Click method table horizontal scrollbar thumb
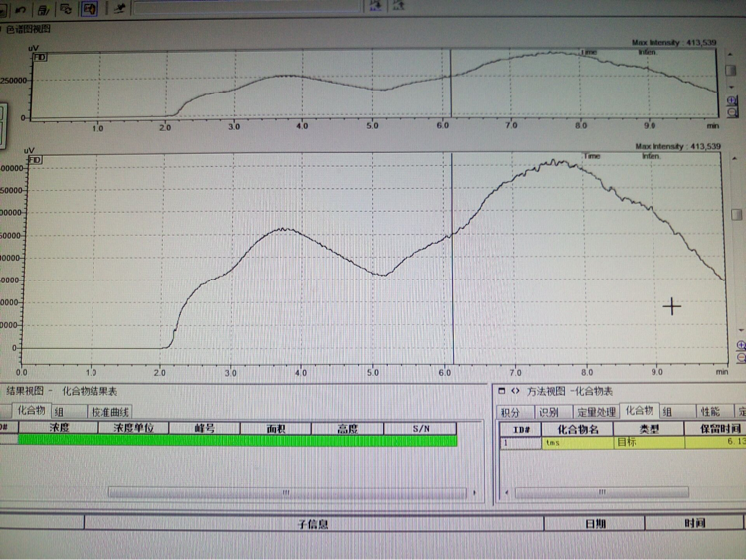 (x=603, y=492)
